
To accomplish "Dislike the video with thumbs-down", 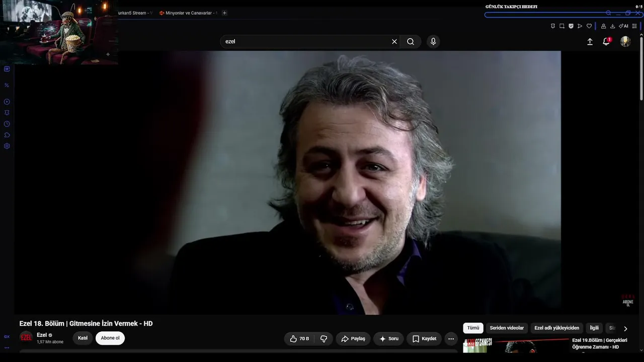I will [x=324, y=339].
